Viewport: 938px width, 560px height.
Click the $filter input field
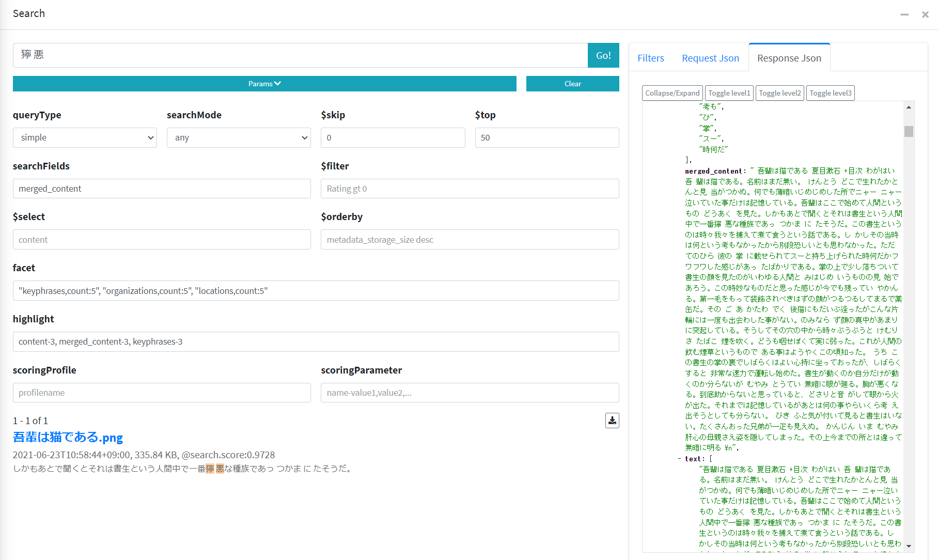point(470,189)
